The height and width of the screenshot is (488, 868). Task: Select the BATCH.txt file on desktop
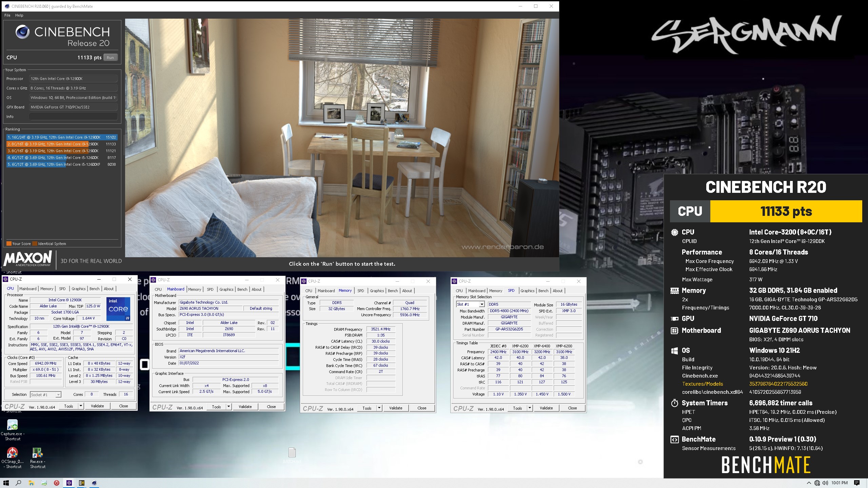(x=292, y=455)
